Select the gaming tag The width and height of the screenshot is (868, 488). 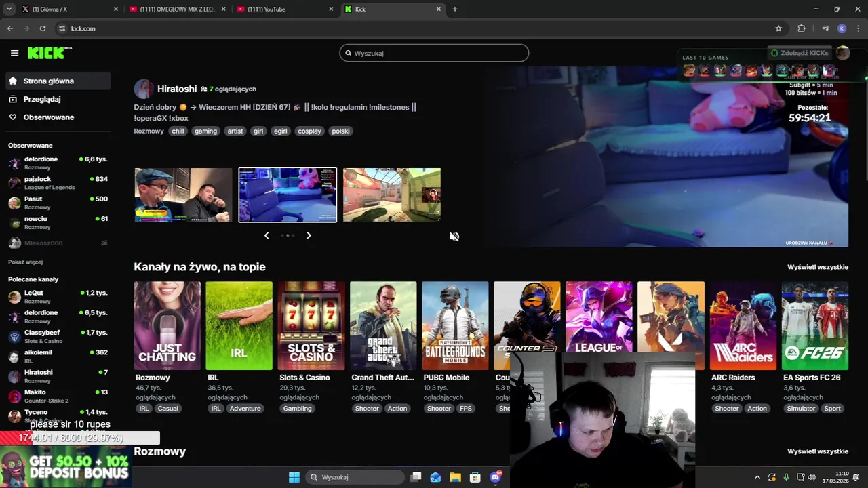click(x=205, y=131)
